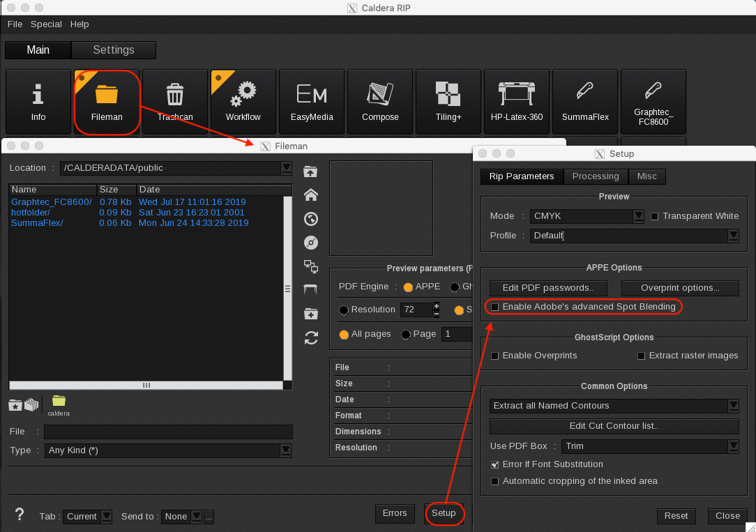Click the Edit Cut Contour list button
The height and width of the screenshot is (532, 756).
pyautogui.click(x=614, y=426)
